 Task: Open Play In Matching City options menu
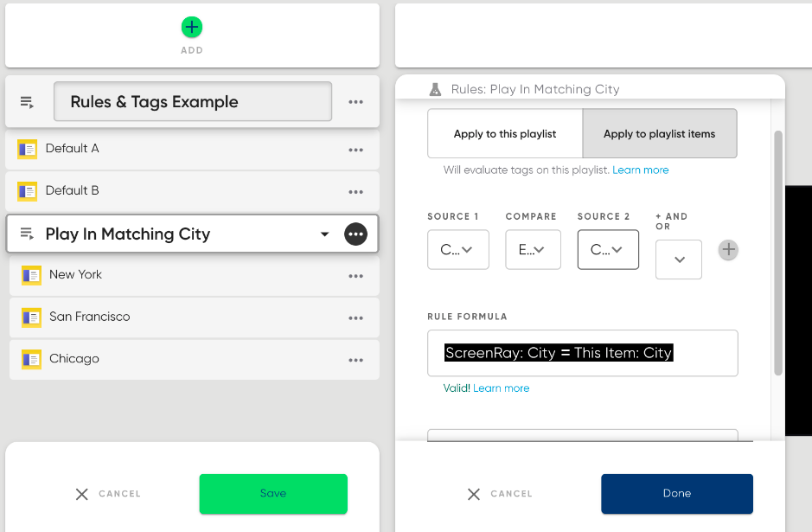tap(355, 234)
